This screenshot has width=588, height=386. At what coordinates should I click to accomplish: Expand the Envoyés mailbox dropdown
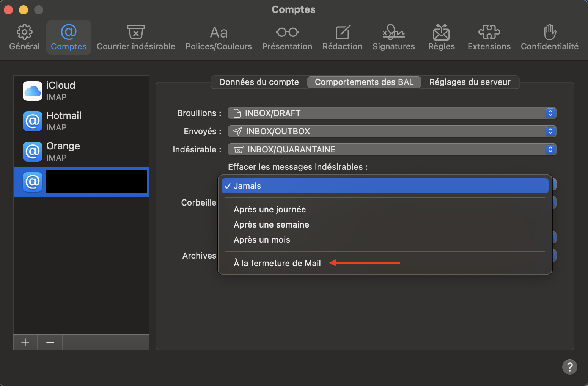pos(392,131)
